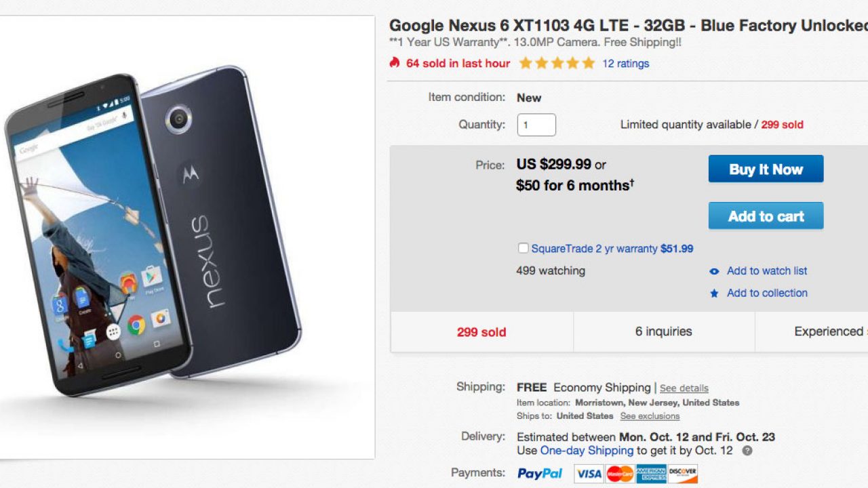Viewport: 868px width, 488px height.
Task: Click the MasterCard icon
Action: pos(620,473)
